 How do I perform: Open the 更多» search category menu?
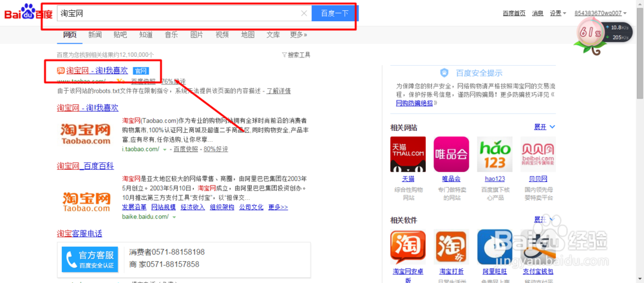point(299,35)
